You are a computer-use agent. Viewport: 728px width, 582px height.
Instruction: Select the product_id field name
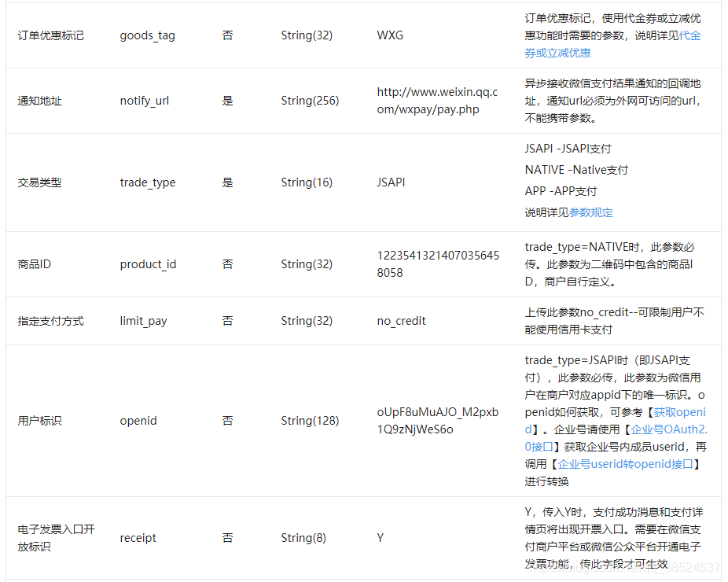(x=148, y=264)
